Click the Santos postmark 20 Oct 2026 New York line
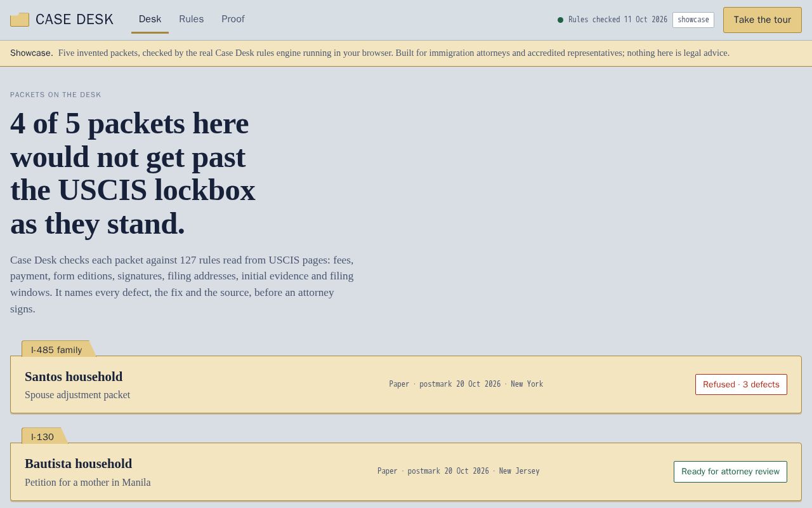 tap(466, 384)
